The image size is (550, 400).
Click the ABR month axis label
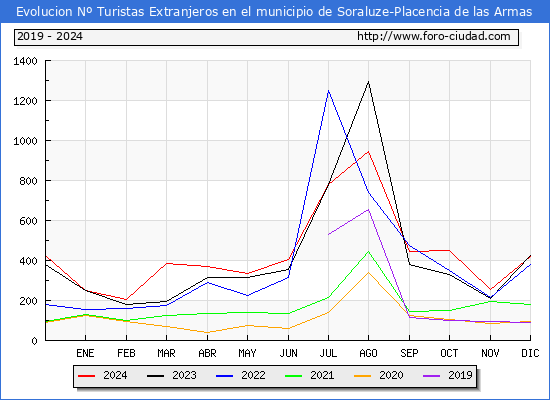coord(207,353)
